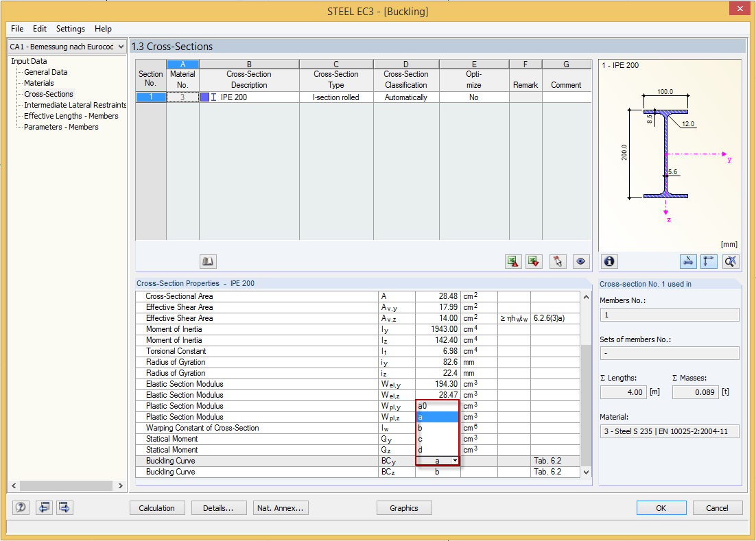Viewport: 756px width, 541px height.
Task: Click navigator horizontal scroll left arrow
Action: [14, 485]
